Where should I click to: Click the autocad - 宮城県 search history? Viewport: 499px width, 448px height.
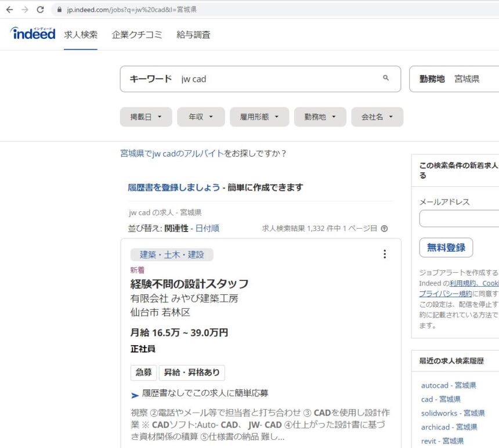(x=449, y=385)
